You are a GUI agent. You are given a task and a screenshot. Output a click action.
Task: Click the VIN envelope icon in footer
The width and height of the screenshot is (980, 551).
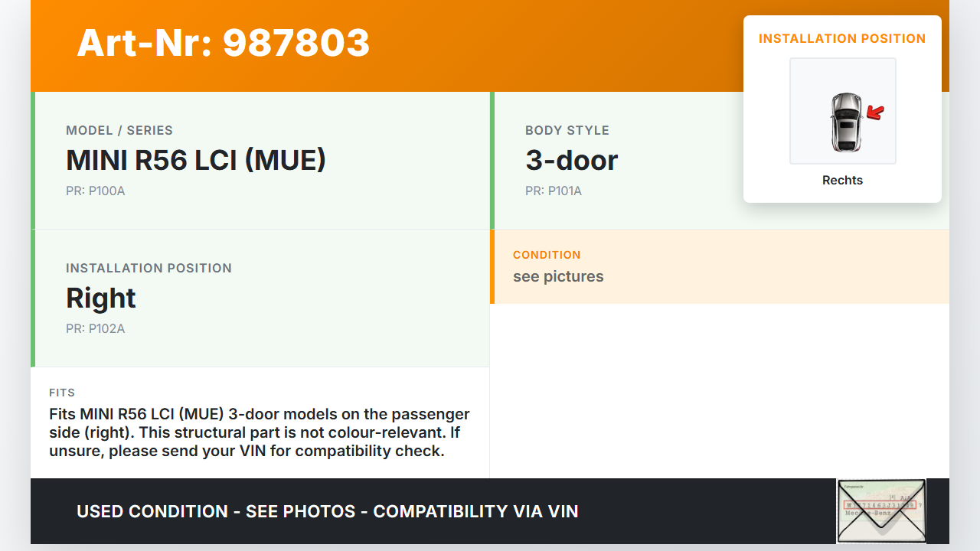(x=881, y=510)
